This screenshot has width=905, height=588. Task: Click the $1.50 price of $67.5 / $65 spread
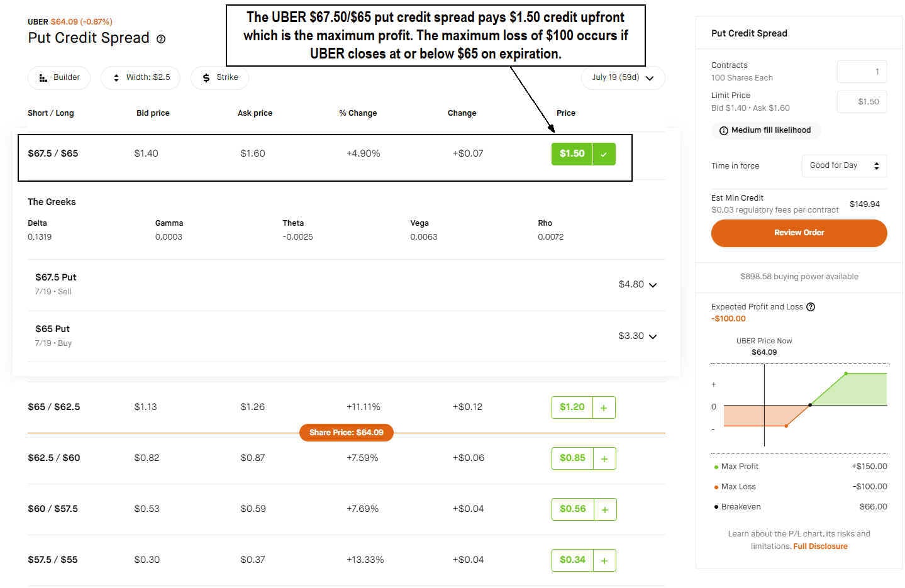coord(572,153)
